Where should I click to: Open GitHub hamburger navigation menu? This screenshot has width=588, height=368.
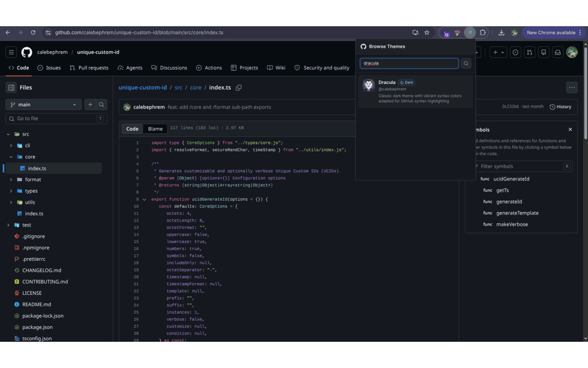11,52
